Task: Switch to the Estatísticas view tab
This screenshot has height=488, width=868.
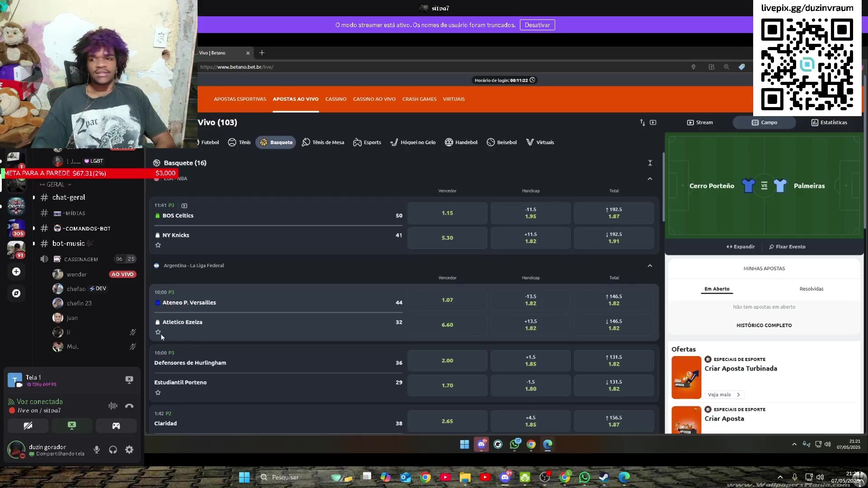Action: [829, 122]
